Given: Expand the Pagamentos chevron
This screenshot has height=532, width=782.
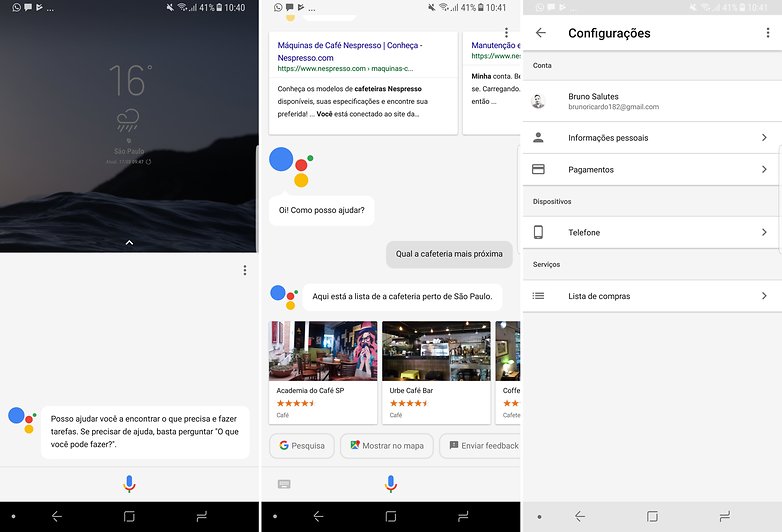Looking at the screenshot, I should tap(764, 170).
